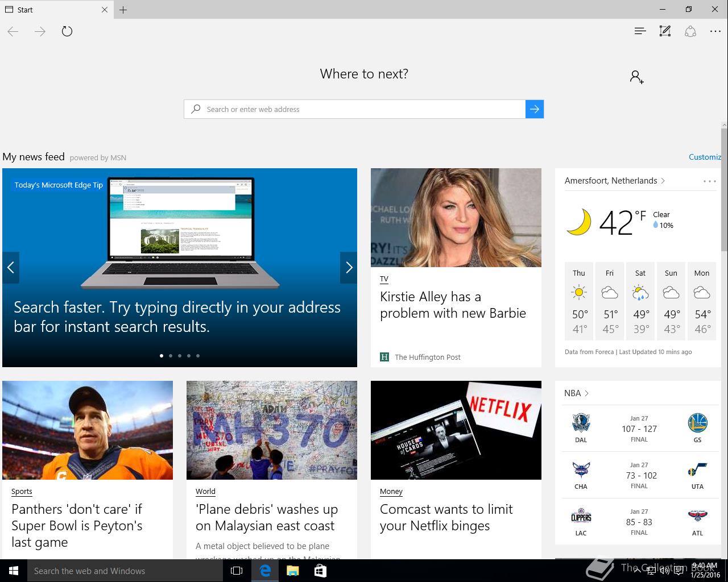The height and width of the screenshot is (582, 728).
Task: Click the MH370 wall photo thumbnail
Action: click(272, 430)
